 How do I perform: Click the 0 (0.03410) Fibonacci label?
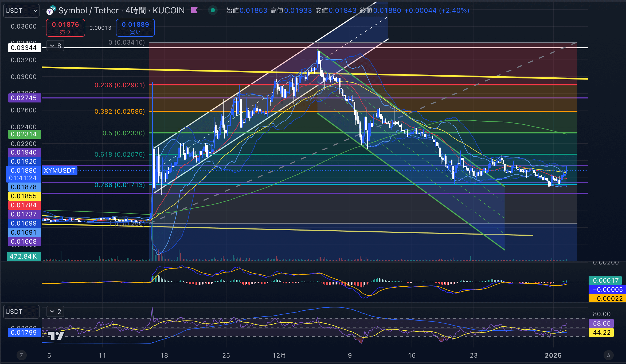[127, 42]
